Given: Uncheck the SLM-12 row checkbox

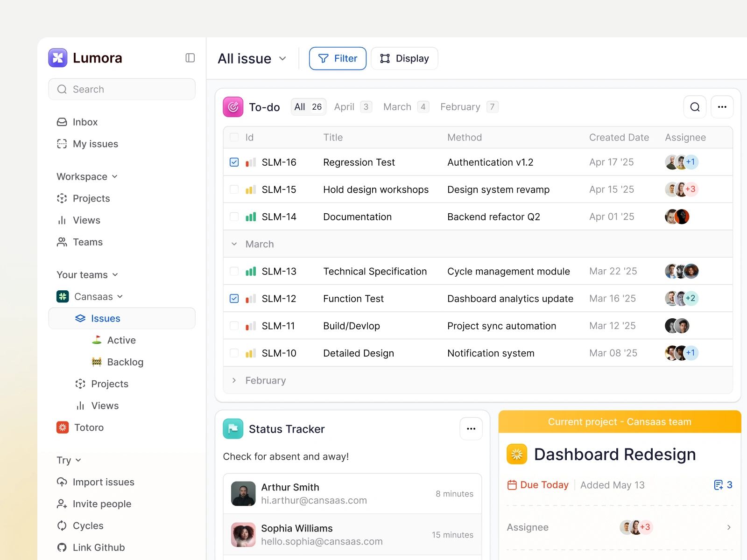Looking at the screenshot, I should 234,299.
